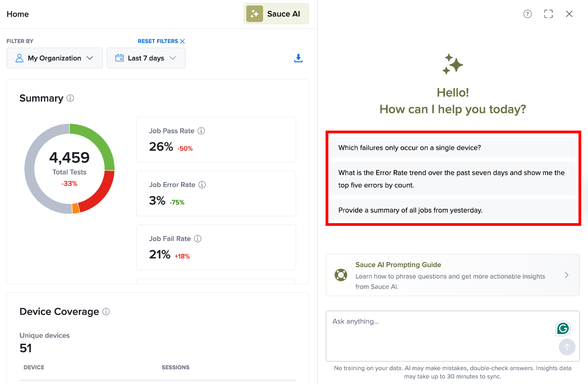The image size is (588, 384).
Task: Choose the Error Rate trend suggested prompt
Action: point(453,179)
